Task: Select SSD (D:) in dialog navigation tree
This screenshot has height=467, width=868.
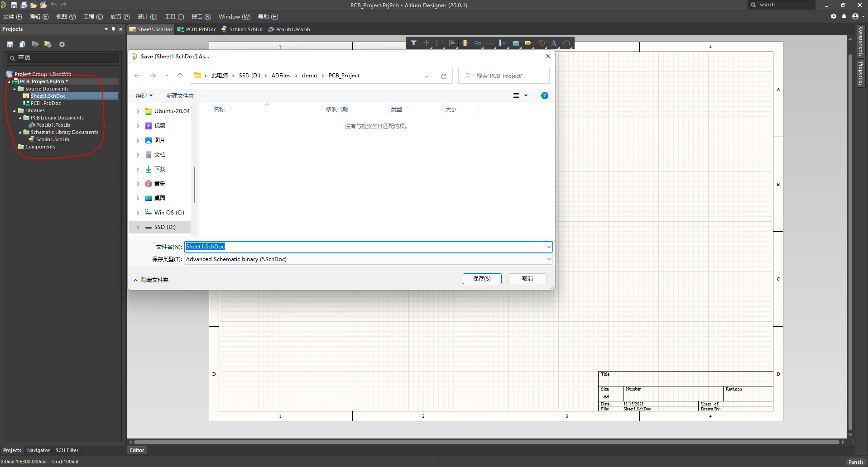Action: (x=160, y=227)
